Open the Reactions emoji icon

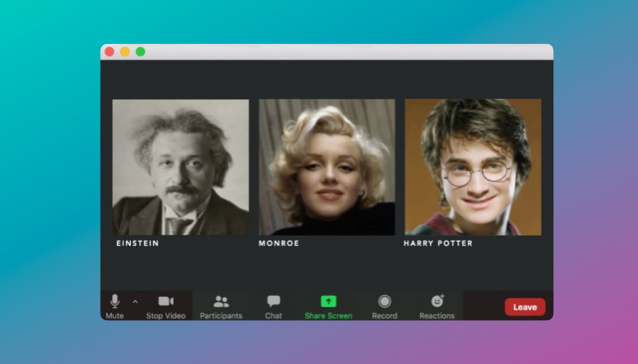pos(437,301)
